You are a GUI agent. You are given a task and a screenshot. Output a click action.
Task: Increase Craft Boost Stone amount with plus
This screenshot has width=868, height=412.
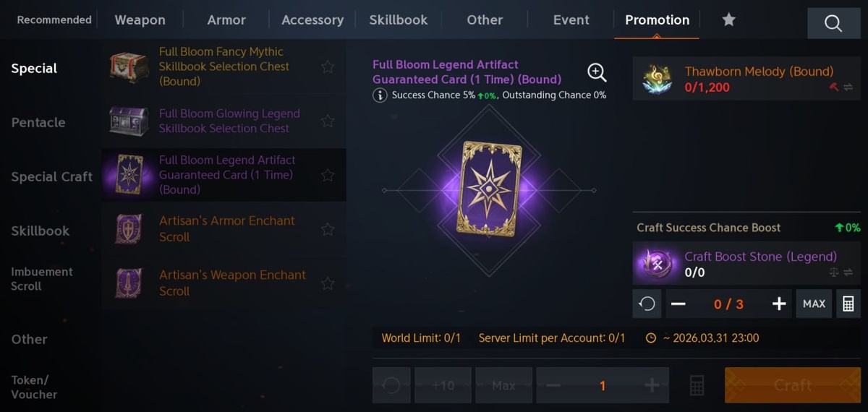click(779, 304)
